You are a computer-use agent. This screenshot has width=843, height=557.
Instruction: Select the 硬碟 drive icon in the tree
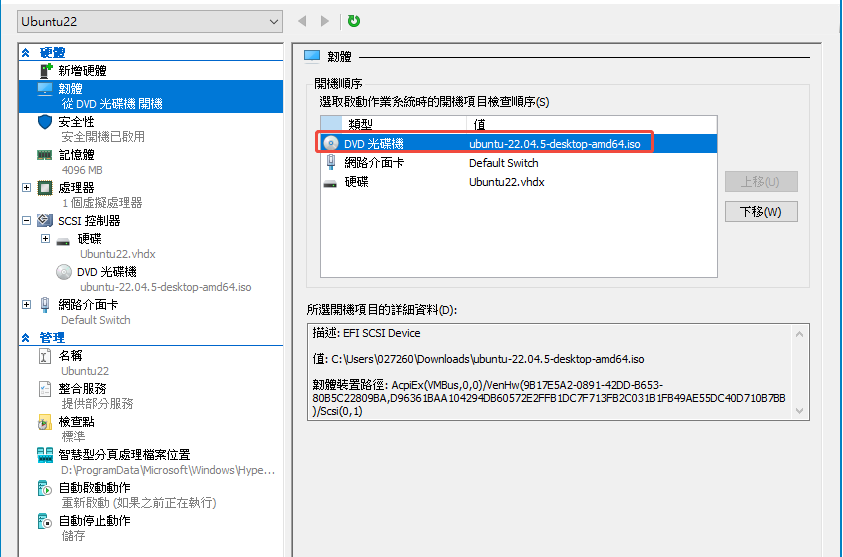pos(63,241)
